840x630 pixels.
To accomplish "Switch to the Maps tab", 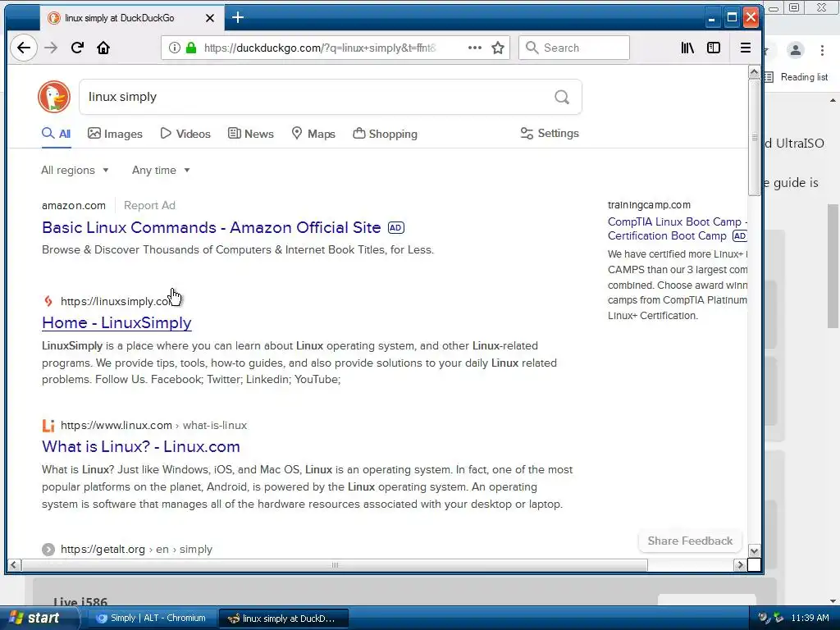I will click(x=313, y=134).
